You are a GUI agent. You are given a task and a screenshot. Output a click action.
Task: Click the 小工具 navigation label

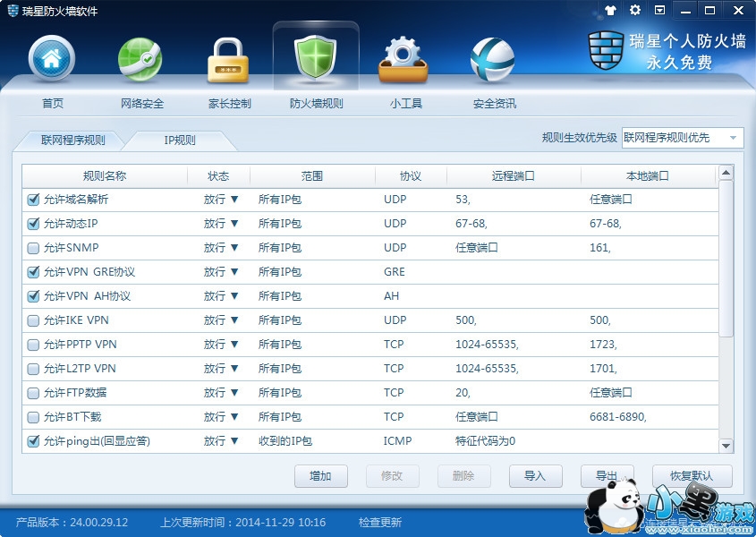(406, 103)
